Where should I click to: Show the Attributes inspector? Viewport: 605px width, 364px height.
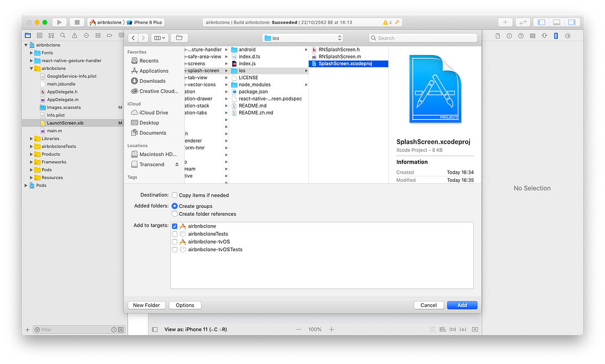pyautogui.click(x=544, y=36)
